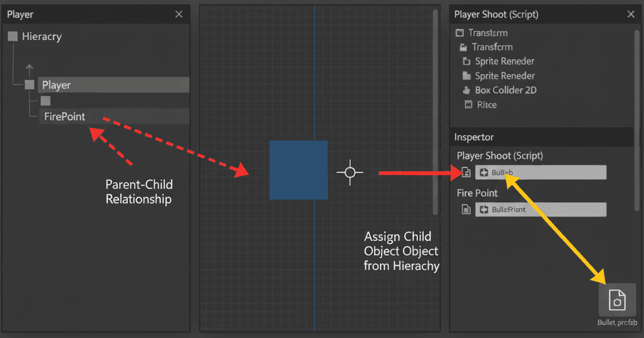Click the plus icon inside the Bullet field
This screenshot has height=338, width=644.
[x=484, y=173]
